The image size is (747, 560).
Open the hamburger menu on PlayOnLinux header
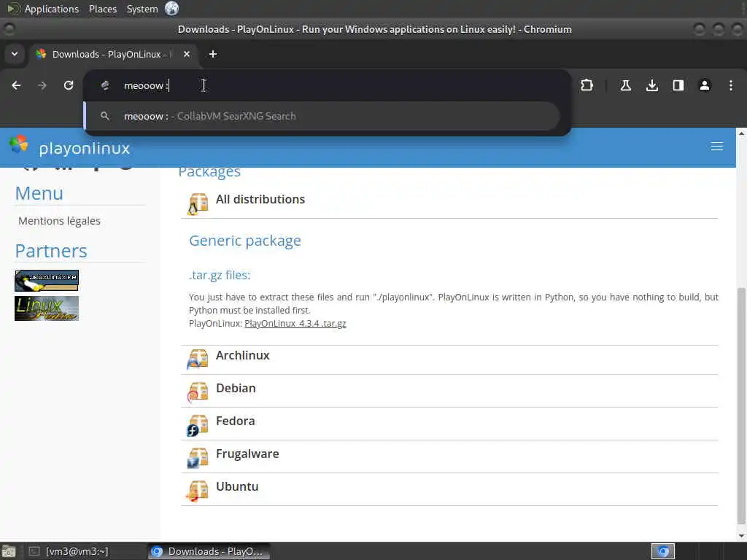click(716, 146)
